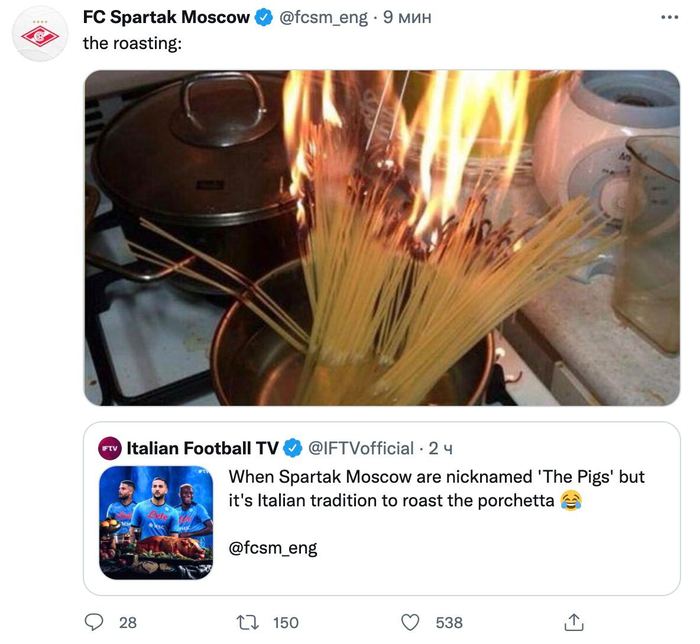
Task: Click the share upload icon
Action: click(x=574, y=622)
